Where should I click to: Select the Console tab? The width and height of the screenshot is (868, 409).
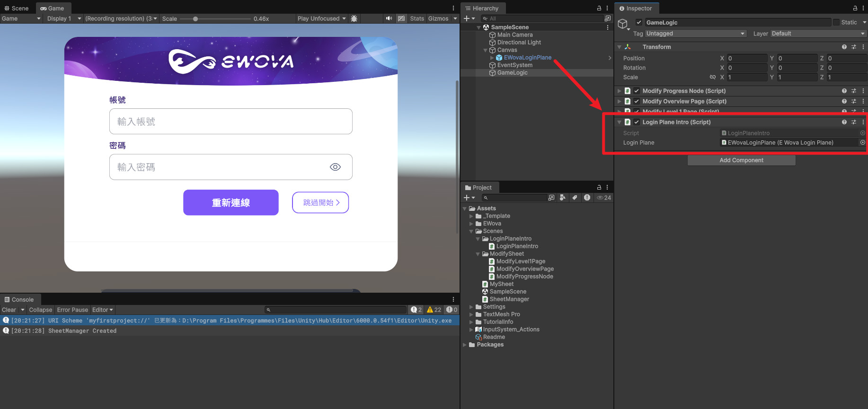coord(19,299)
